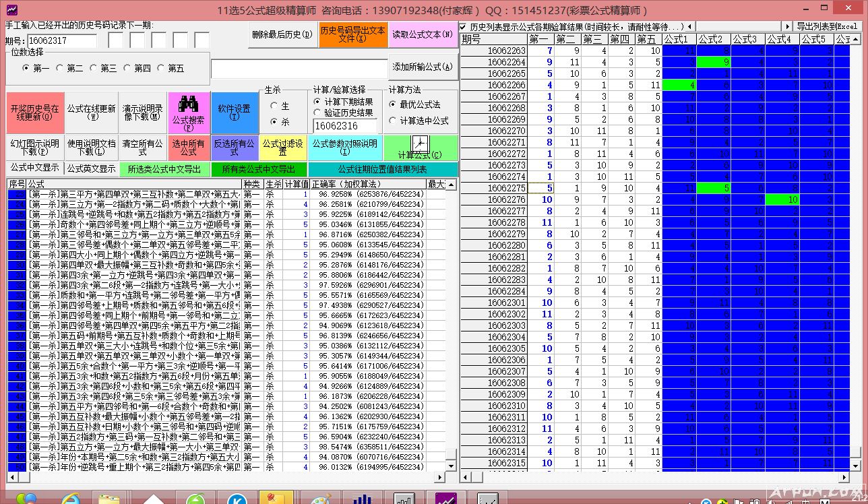
Task: Click 演示说明录像下载(M) button
Action: (143, 113)
